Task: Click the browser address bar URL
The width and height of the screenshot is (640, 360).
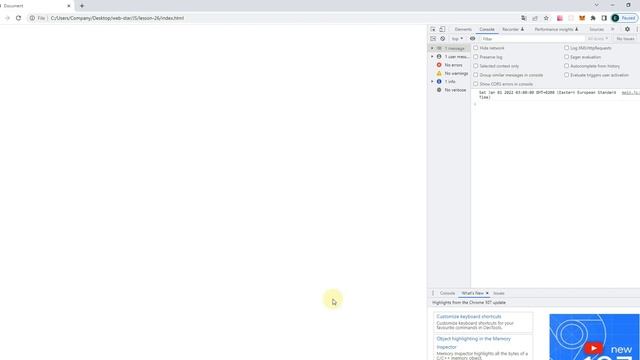Action: pyautogui.click(x=117, y=18)
